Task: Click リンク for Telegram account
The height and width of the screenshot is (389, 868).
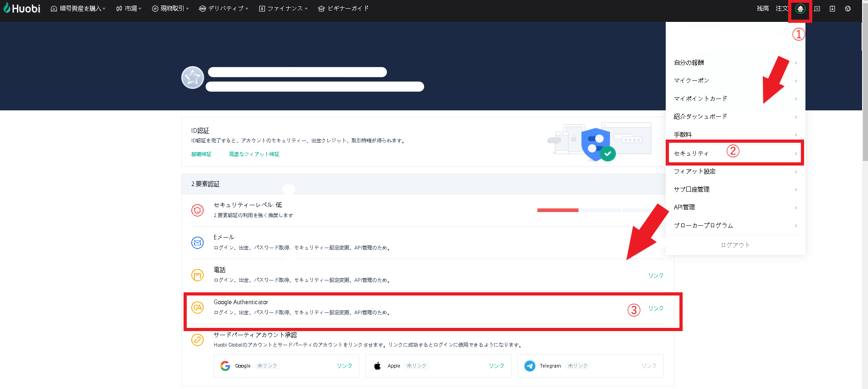Action: coord(649,366)
